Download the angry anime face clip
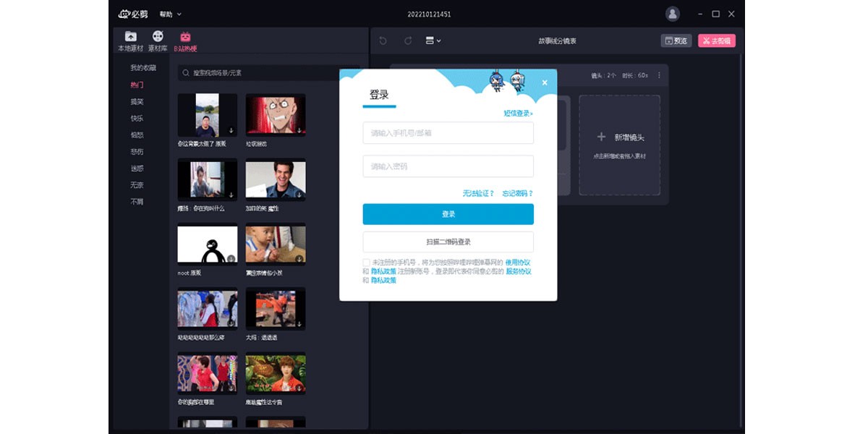 pyautogui.click(x=299, y=131)
